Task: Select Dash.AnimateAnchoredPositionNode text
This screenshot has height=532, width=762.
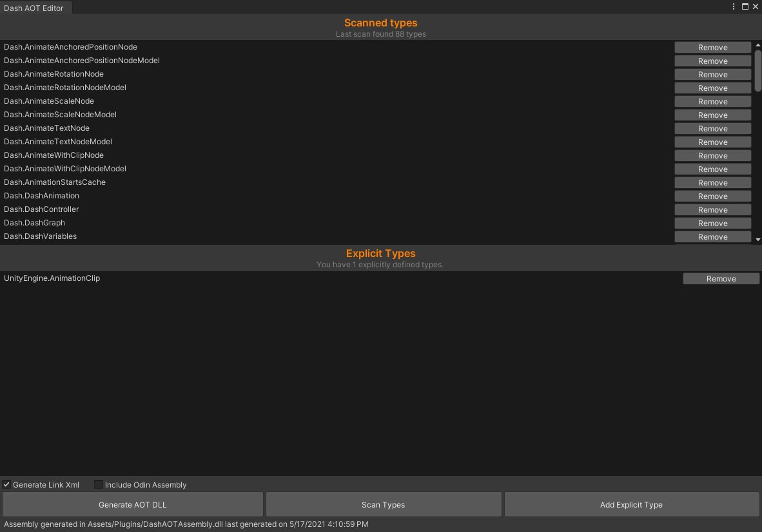Action: click(70, 47)
